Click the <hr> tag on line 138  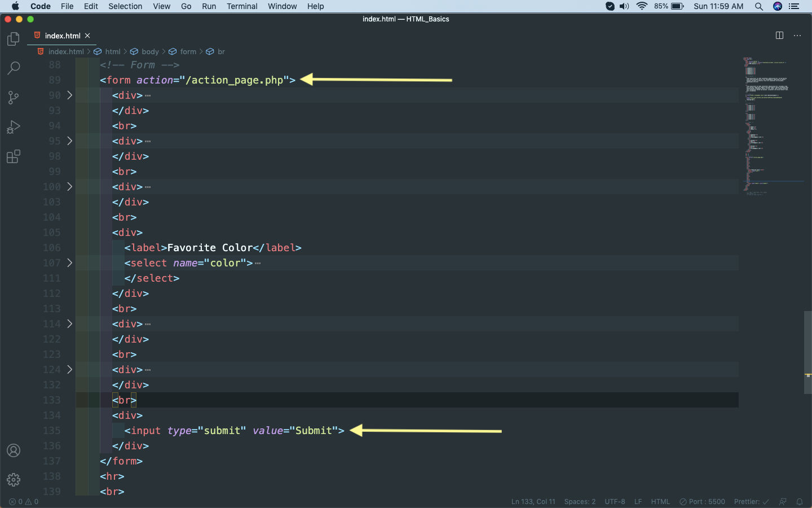tap(112, 476)
